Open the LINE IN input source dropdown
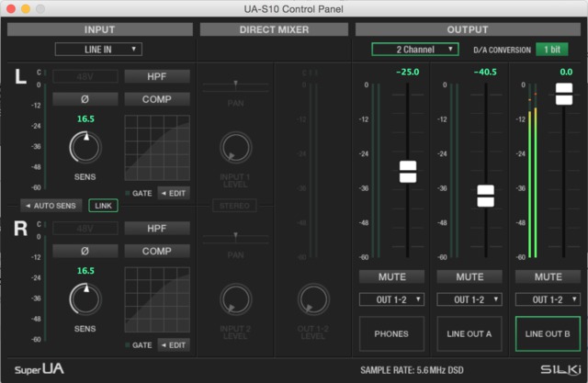This screenshot has width=588, height=383. tap(98, 49)
